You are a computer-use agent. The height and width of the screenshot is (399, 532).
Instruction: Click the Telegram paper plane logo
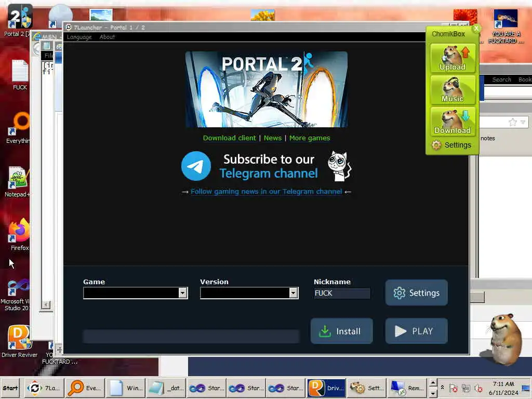pyautogui.click(x=196, y=166)
